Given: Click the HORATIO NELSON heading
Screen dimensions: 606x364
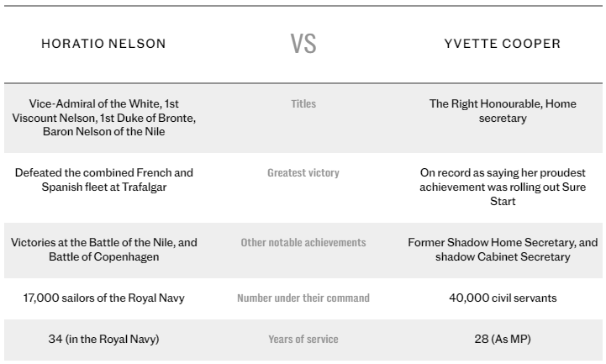Looking at the screenshot, I should (x=103, y=44).
